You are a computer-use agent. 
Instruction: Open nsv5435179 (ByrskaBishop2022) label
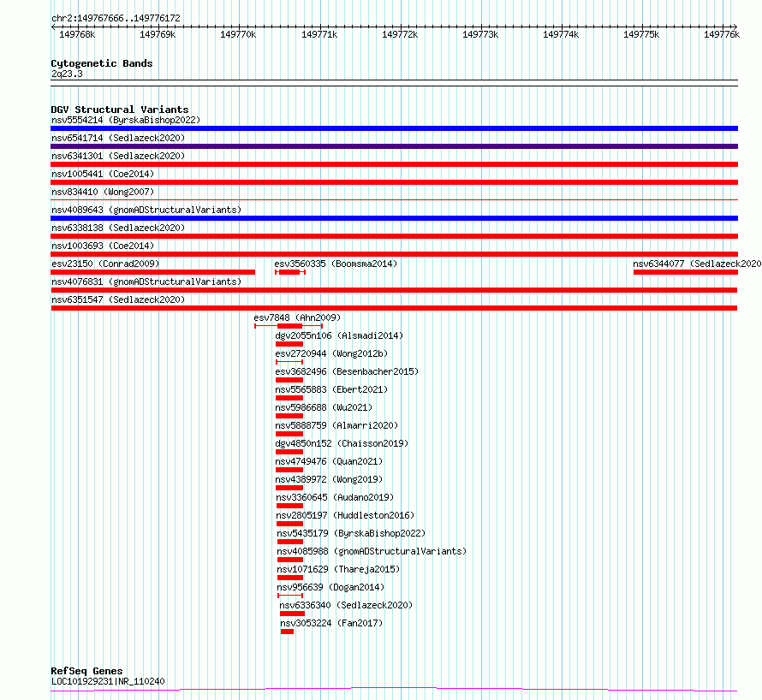pyautogui.click(x=351, y=533)
